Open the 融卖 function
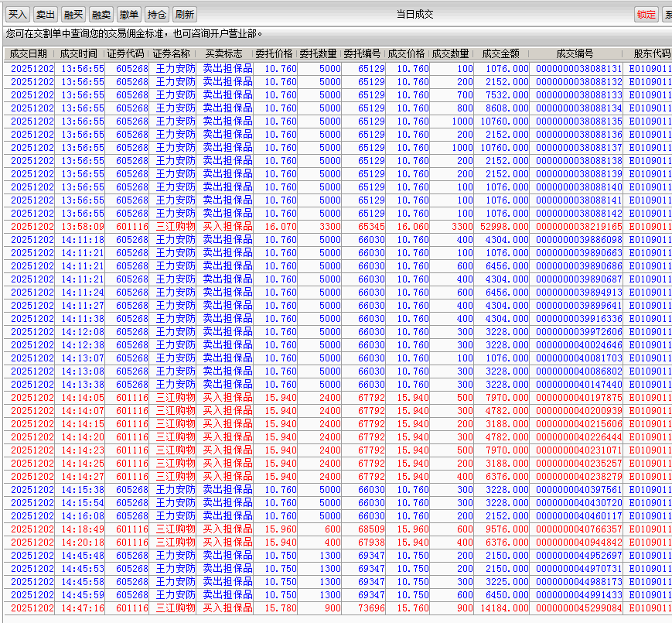Image resolution: width=672 pixels, height=623 pixels. coord(101,15)
